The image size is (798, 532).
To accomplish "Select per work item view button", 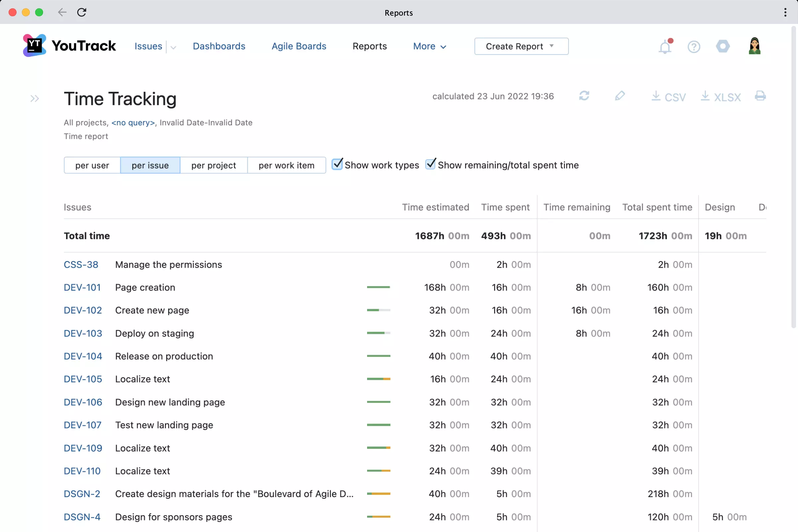I will point(286,165).
